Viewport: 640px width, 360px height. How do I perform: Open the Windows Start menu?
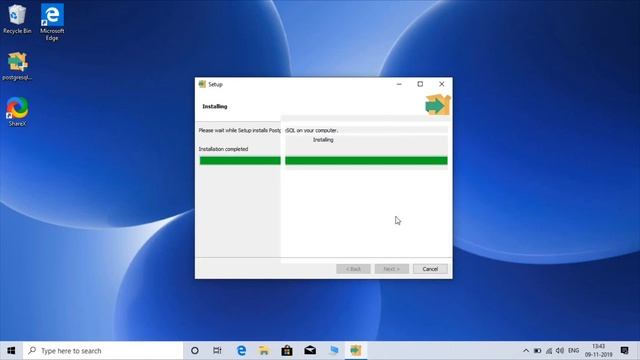(x=11, y=351)
